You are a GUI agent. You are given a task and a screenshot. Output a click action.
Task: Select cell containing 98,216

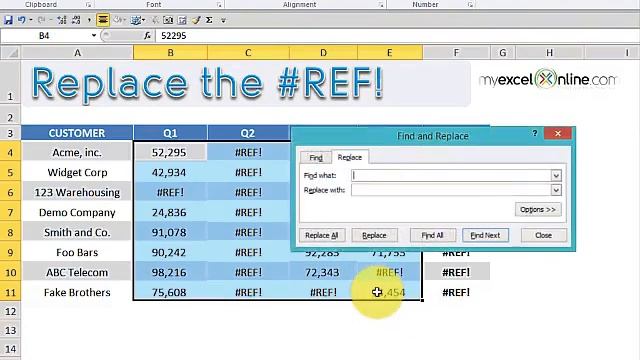click(170, 272)
